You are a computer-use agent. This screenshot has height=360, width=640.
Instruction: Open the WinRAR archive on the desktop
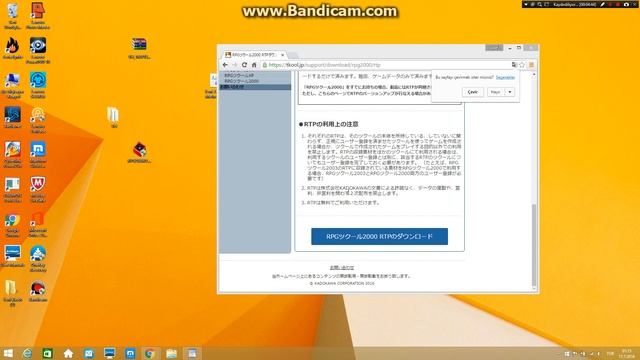pyautogui.click(x=139, y=48)
